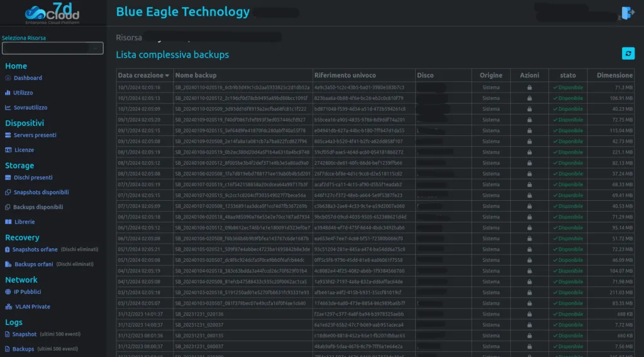Click lock icon for 05/1/2024 02:05:21 backup
The width and height of the screenshot is (644, 357).
(x=530, y=249)
